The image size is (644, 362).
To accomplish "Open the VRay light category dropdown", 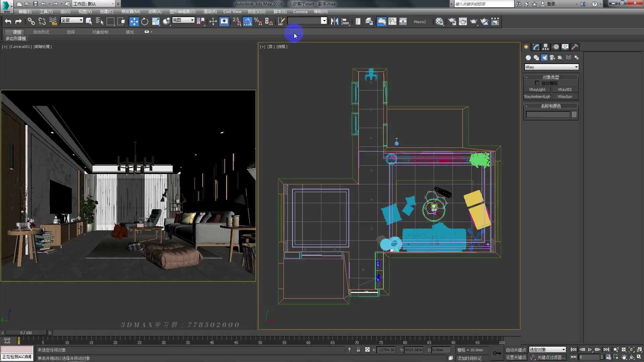I will [x=551, y=67].
